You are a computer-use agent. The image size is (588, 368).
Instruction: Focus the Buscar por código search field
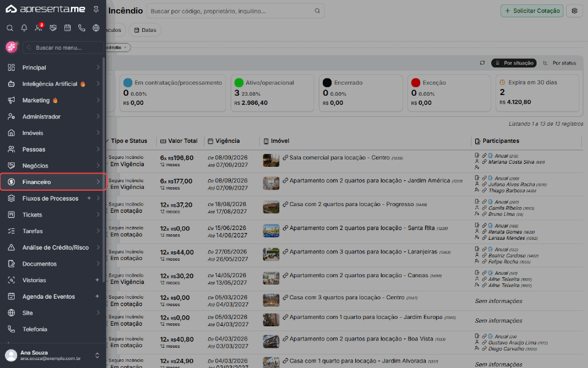[x=235, y=11]
